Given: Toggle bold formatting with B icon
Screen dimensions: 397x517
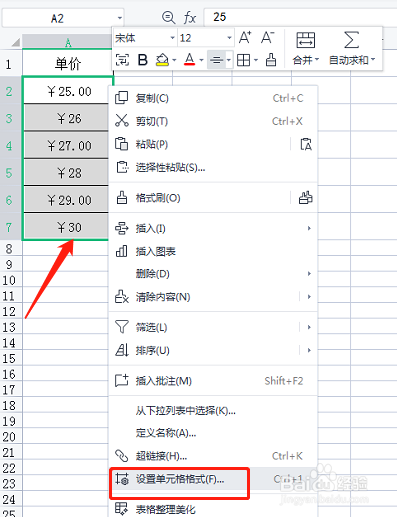Looking at the screenshot, I should tap(142, 60).
